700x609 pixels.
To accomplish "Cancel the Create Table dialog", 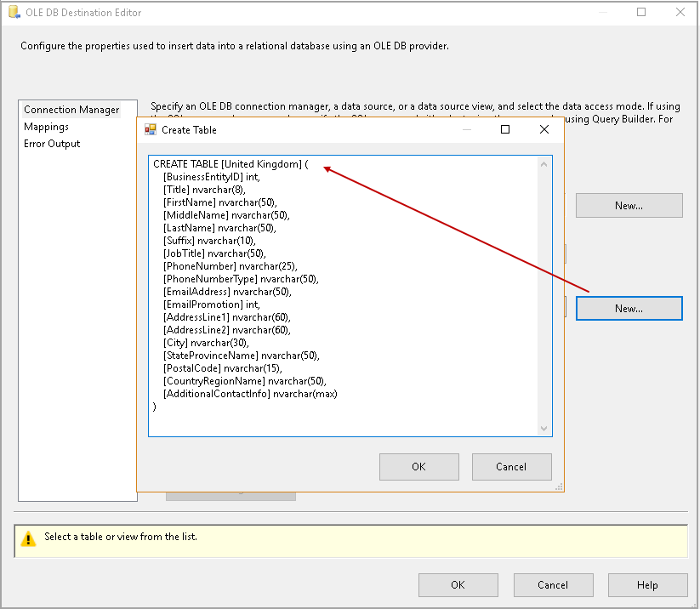I will point(511,466).
